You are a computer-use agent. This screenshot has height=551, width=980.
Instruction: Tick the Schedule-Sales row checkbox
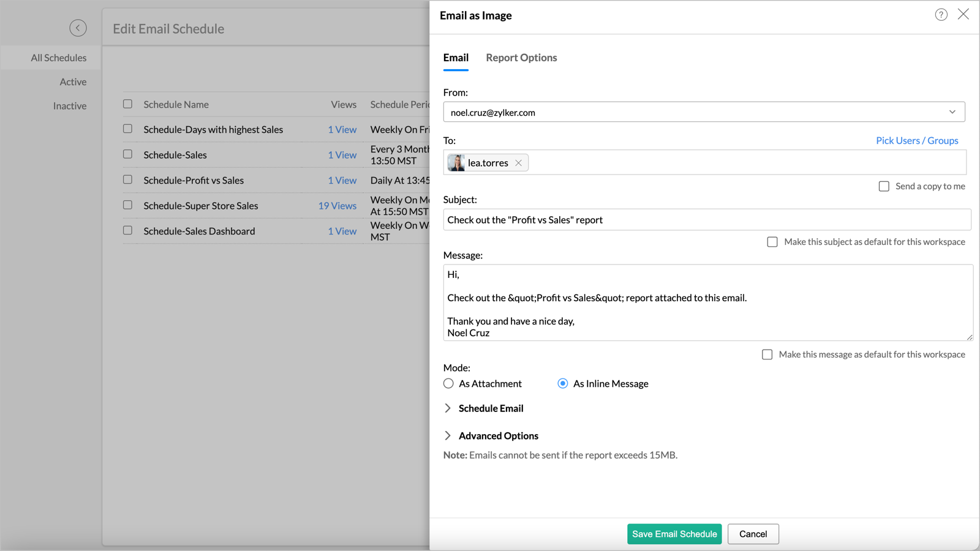(127, 155)
